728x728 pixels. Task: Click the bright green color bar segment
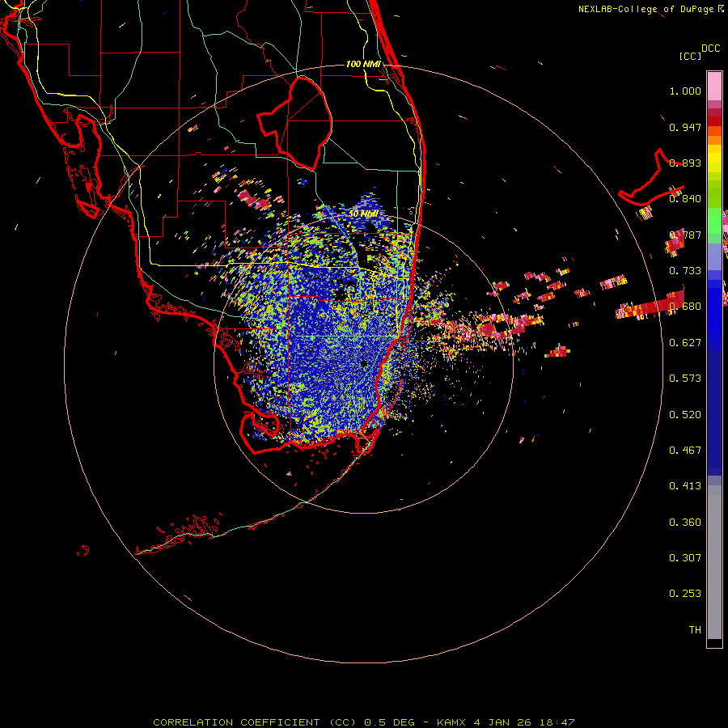714,220
